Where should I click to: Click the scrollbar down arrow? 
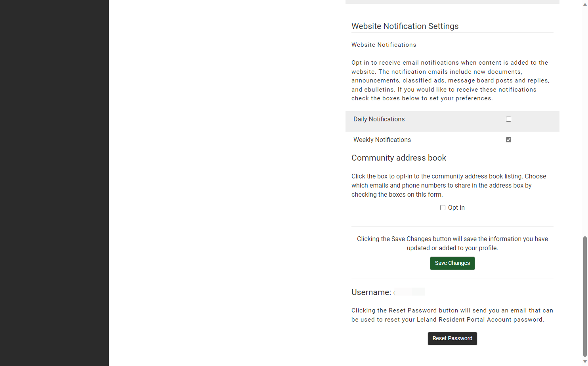[x=585, y=362]
